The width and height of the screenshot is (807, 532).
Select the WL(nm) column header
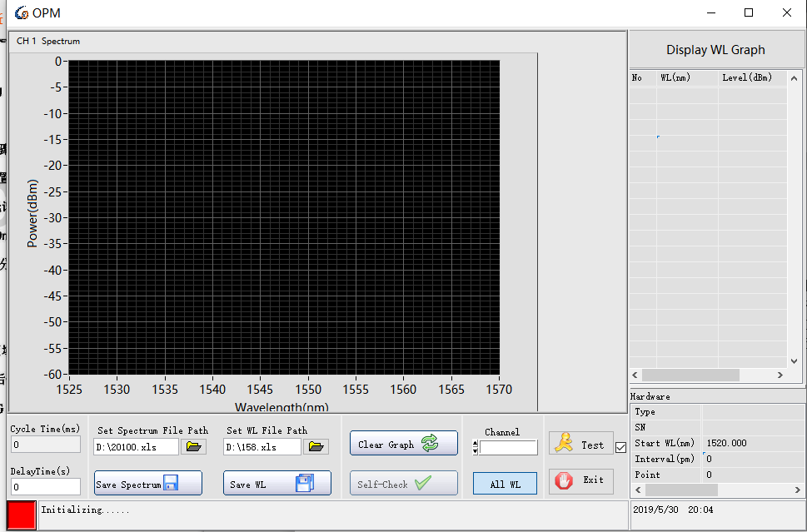pyautogui.click(x=675, y=77)
